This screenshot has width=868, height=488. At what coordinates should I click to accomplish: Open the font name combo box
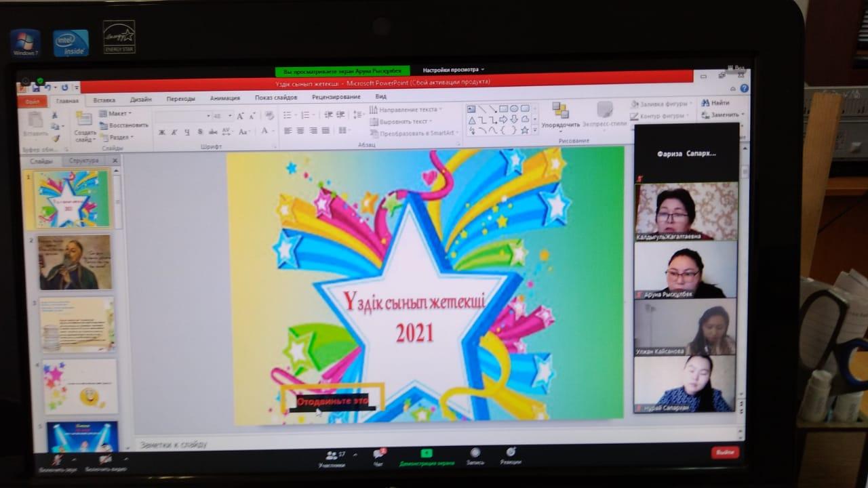point(183,117)
